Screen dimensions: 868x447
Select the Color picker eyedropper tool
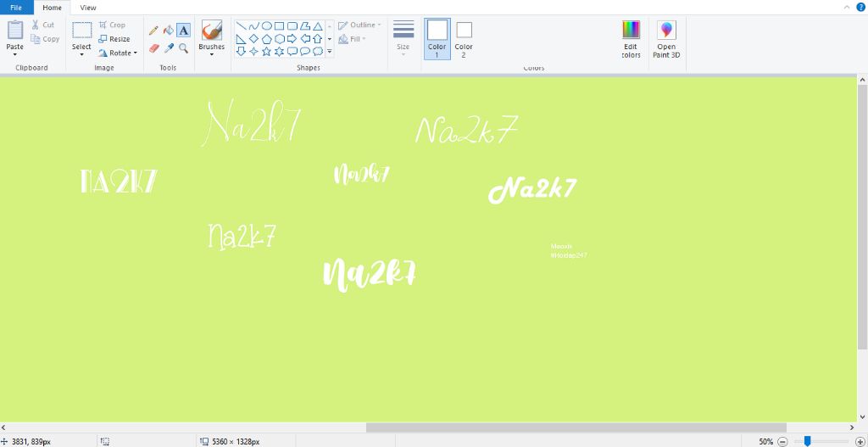169,48
